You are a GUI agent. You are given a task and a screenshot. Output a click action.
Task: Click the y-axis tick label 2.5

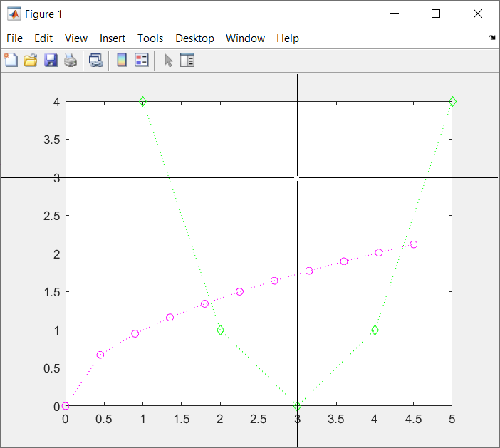pyautogui.click(x=52, y=216)
